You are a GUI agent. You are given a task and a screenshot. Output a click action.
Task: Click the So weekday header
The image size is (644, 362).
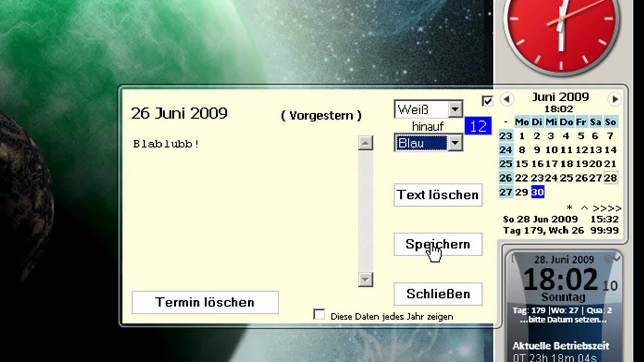point(610,122)
